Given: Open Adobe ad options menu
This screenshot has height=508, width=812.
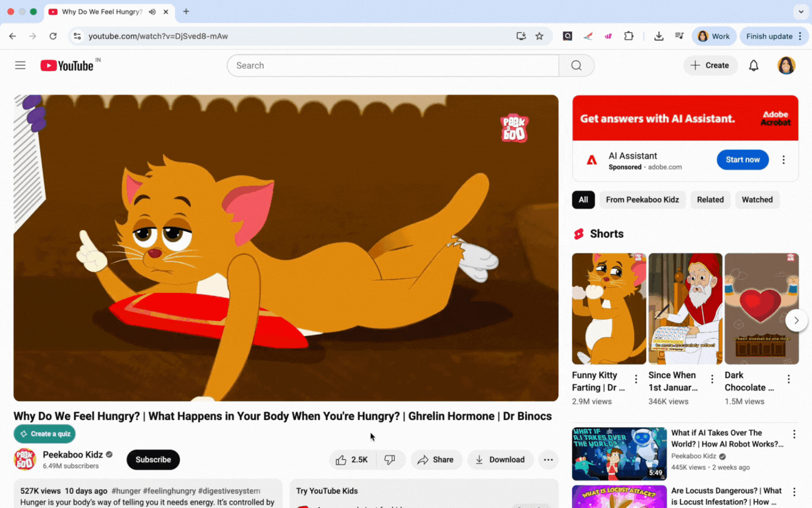Looking at the screenshot, I should 783,160.
